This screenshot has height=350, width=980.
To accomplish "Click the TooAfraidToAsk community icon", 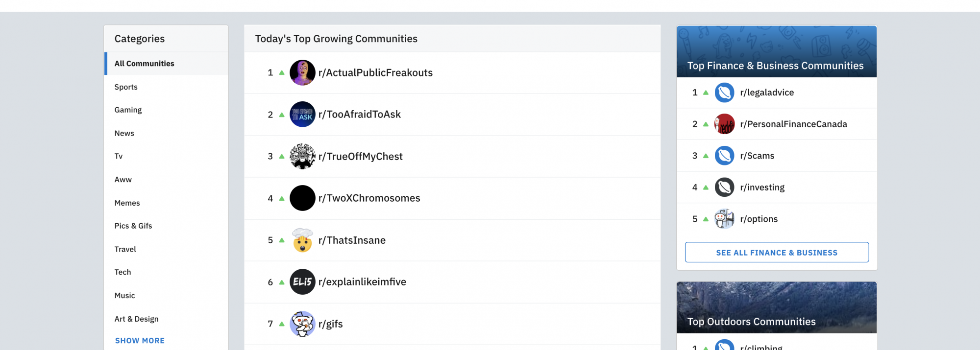I will click(x=302, y=115).
